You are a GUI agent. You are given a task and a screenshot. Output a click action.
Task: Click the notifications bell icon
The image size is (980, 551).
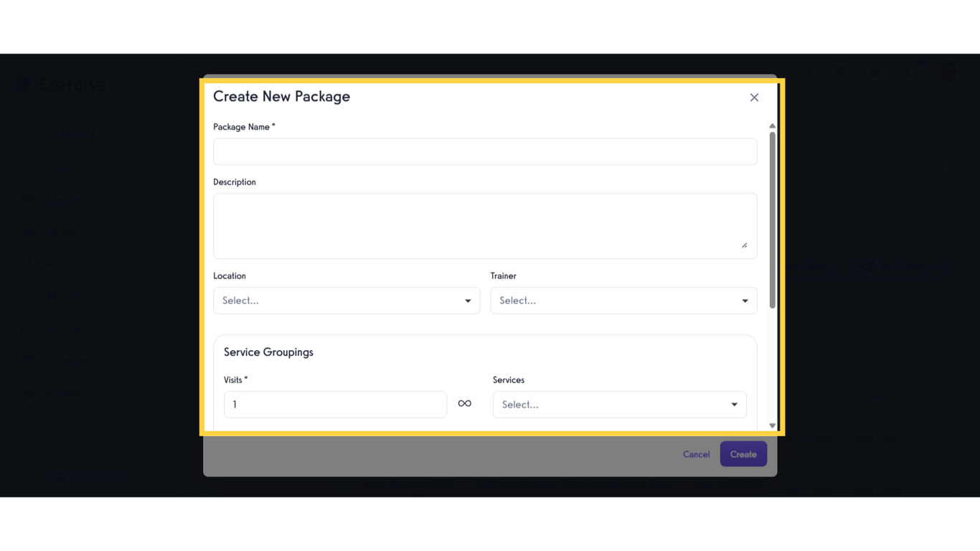click(912, 72)
